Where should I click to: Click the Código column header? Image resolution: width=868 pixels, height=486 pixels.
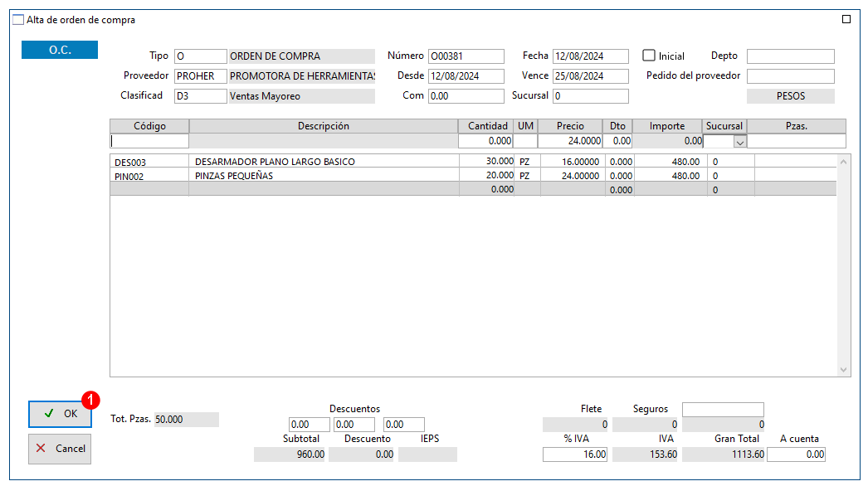coord(149,126)
